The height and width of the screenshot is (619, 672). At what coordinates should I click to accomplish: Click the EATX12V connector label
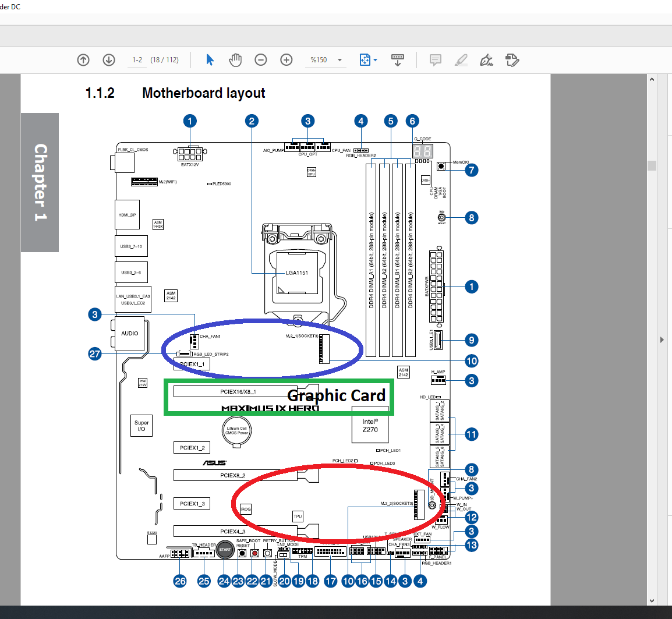click(x=190, y=165)
